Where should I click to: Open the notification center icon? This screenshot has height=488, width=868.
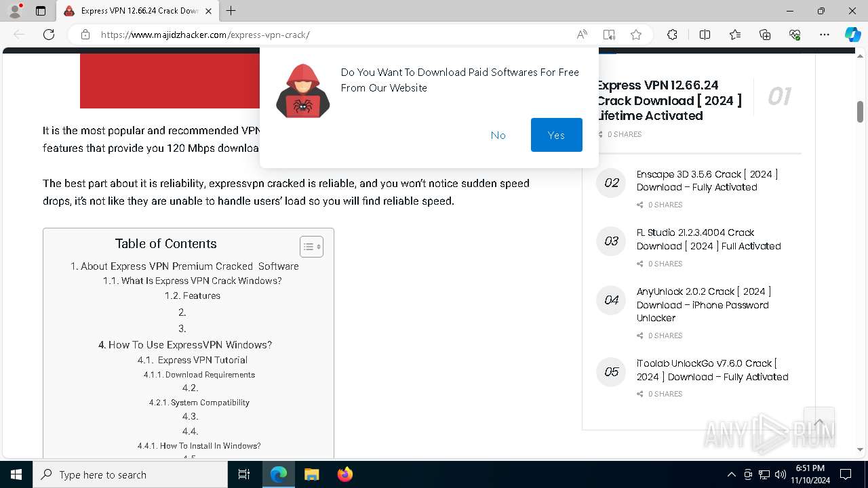[846, 474]
